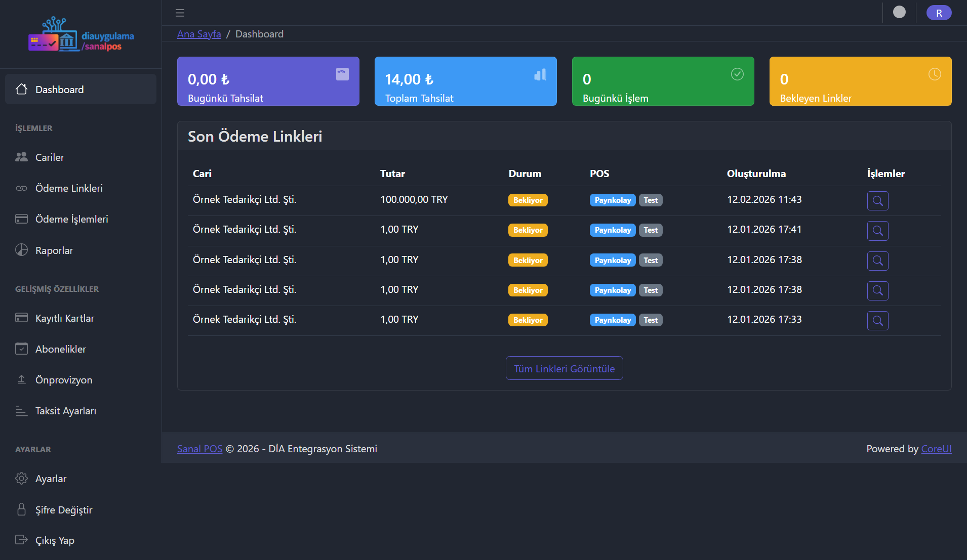The width and height of the screenshot is (967, 560).
Task: Click the Tutar column header
Action: click(x=392, y=174)
